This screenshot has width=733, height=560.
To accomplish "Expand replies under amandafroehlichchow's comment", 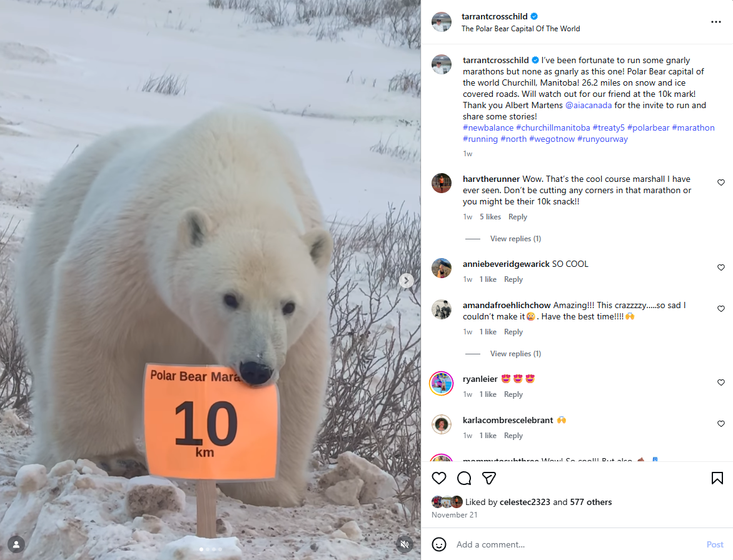I will (515, 354).
